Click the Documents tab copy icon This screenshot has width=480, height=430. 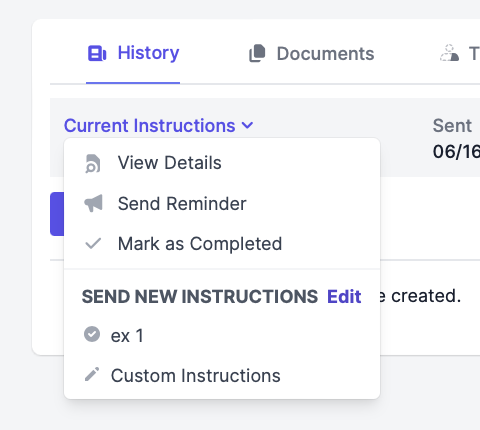pos(257,53)
